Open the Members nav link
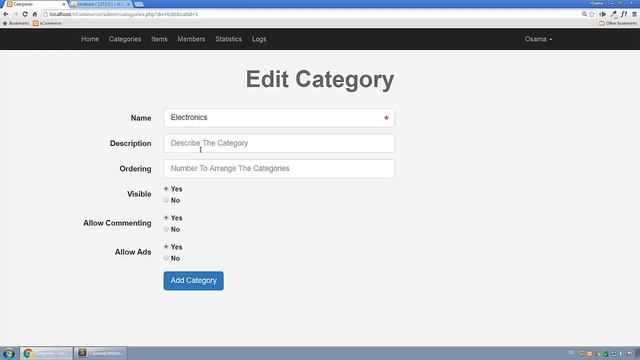640x360 pixels. 191,39
